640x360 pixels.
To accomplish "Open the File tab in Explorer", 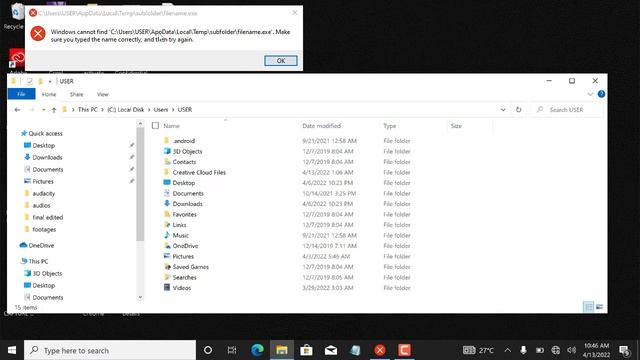I will click(x=21, y=94).
